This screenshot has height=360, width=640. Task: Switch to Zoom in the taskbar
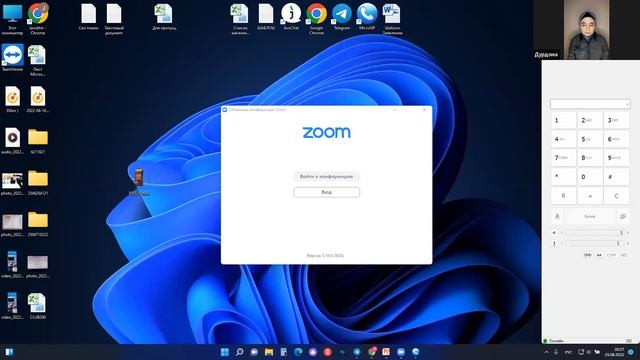click(x=401, y=352)
